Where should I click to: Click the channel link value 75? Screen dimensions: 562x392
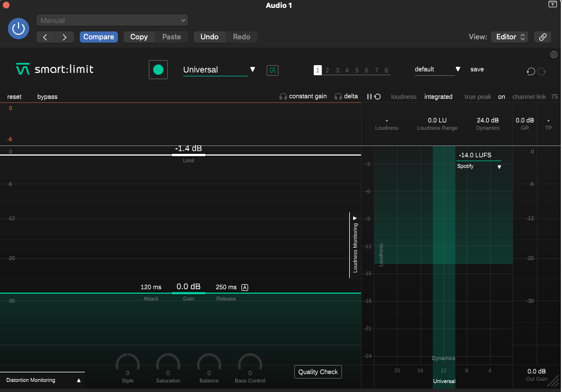[555, 97]
